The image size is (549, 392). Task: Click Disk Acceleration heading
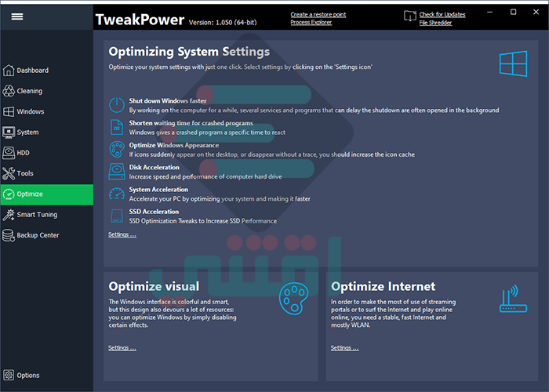coord(154,167)
